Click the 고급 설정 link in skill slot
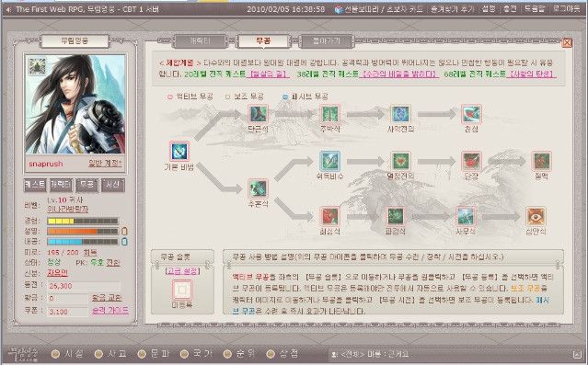 182,271
